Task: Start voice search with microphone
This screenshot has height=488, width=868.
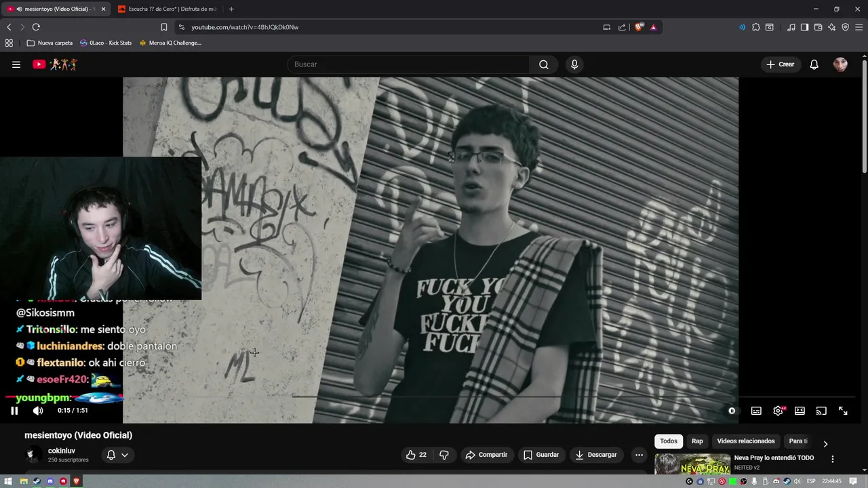Action: (x=574, y=64)
